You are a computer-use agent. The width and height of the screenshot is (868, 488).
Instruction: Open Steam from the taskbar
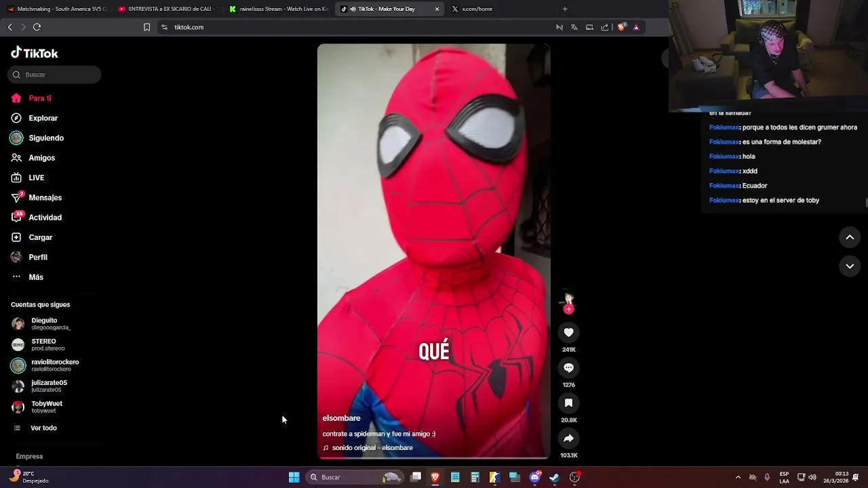point(554,477)
